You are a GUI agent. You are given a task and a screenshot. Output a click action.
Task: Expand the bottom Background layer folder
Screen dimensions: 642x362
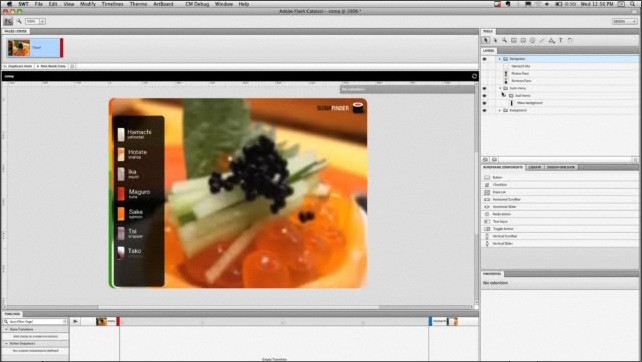500,111
